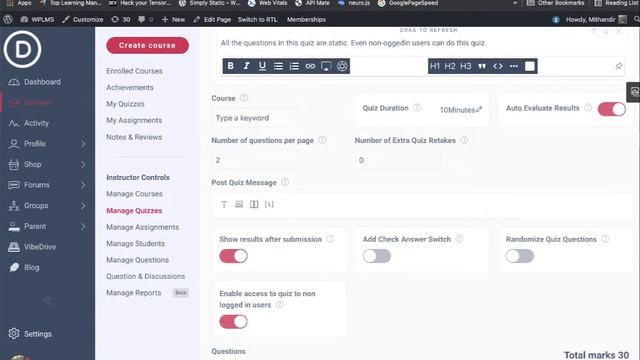Open Achievements page

130,87
